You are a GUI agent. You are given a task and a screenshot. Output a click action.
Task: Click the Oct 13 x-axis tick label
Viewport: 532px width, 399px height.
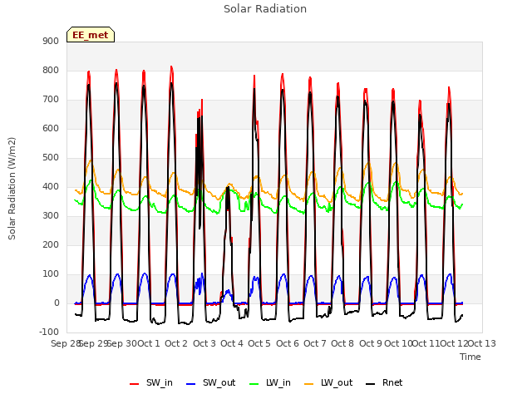[482, 343]
